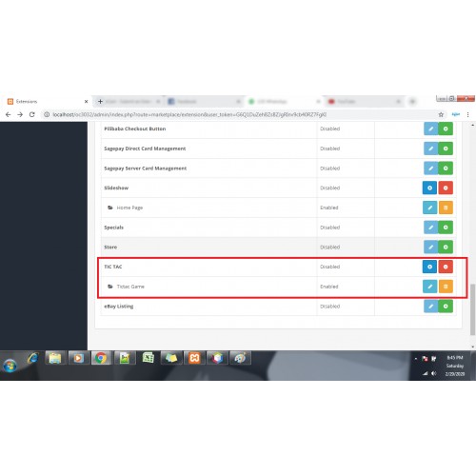Delete the Tictac Game module
476x476 pixels.
[x=446, y=287]
